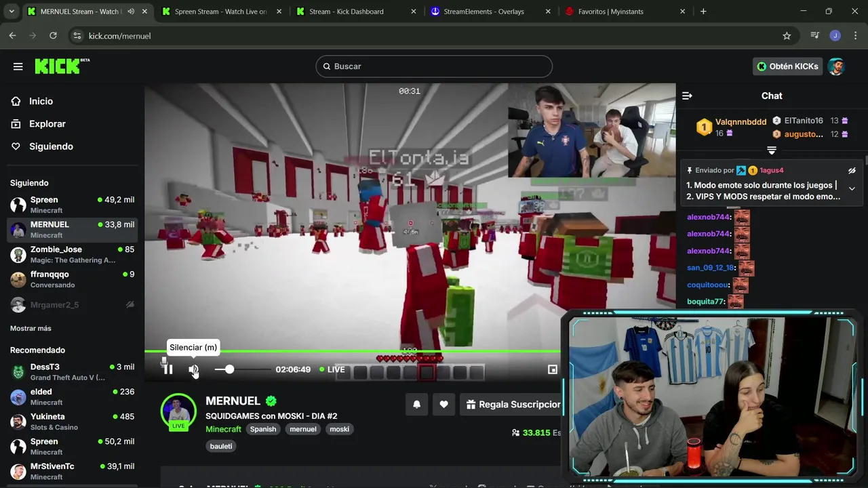Enable notifications bell for MERNUEL

[x=417, y=405]
